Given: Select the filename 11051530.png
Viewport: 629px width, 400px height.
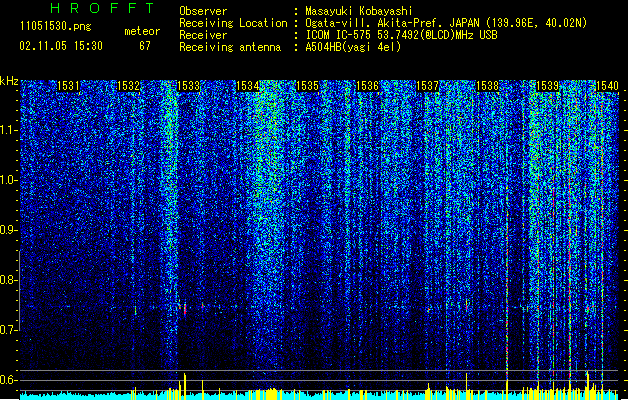Looking at the screenshot, I should [56, 26].
